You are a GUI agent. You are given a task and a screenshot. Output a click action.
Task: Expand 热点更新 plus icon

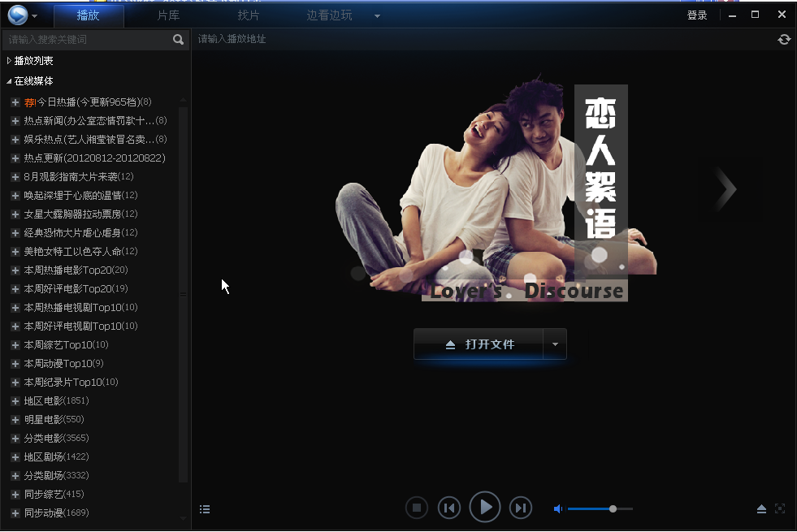pyautogui.click(x=15, y=158)
